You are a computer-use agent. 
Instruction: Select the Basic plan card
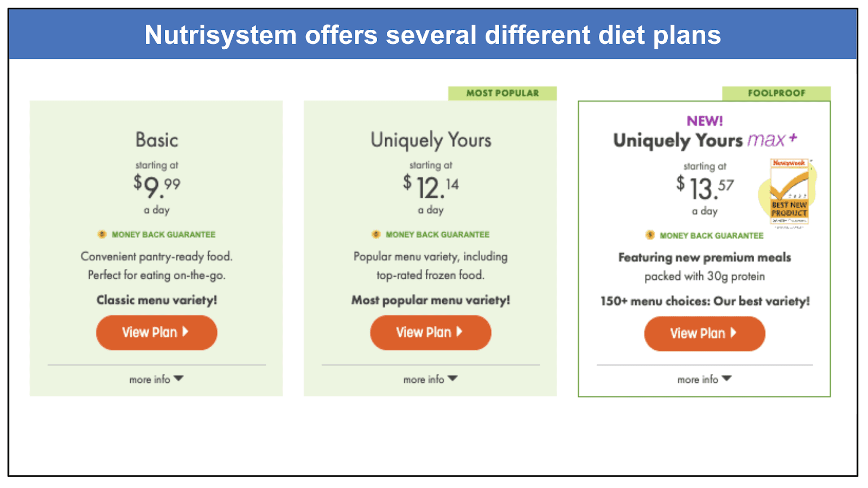click(156, 247)
